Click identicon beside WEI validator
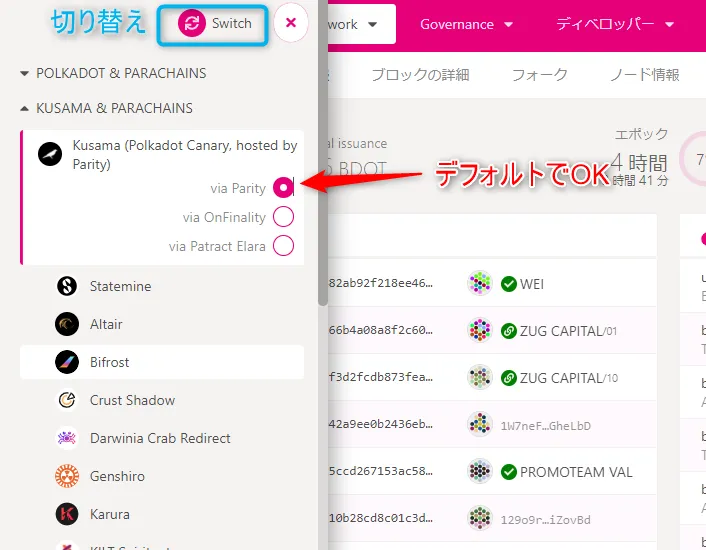This screenshot has height=550, width=706. click(480, 283)
